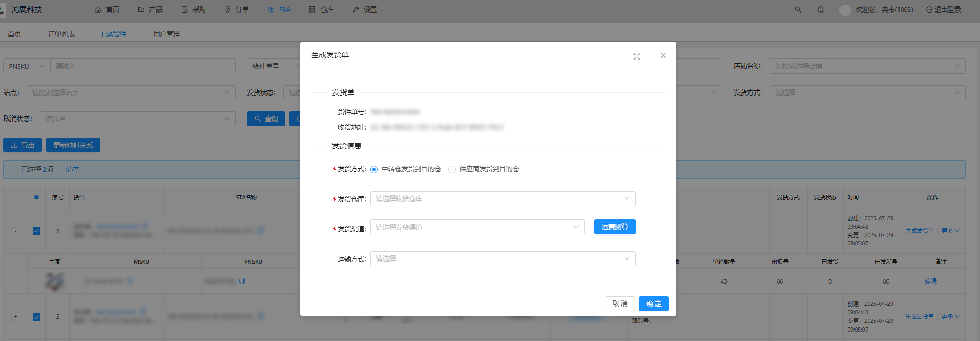Toggle the select-all checkbox in the table header
The height and width of the screenshot is (341, 980).
coord(37,197)
